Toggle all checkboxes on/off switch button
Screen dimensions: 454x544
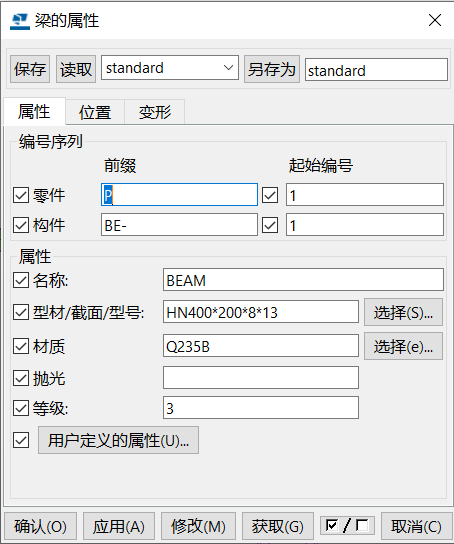click(348, 526)
